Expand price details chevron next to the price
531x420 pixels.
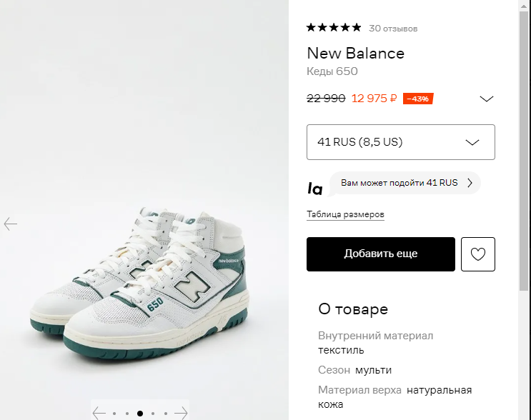(487, 99)
